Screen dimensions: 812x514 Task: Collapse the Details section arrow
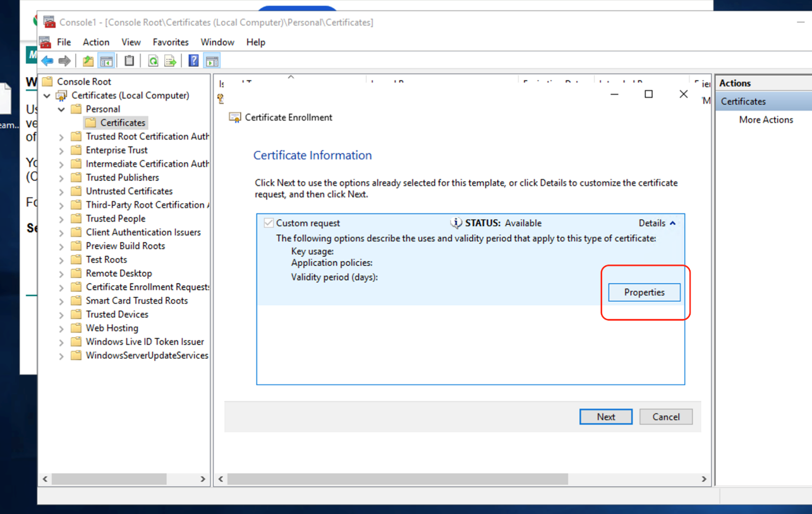pyautogui.click(x=672, y=223)
